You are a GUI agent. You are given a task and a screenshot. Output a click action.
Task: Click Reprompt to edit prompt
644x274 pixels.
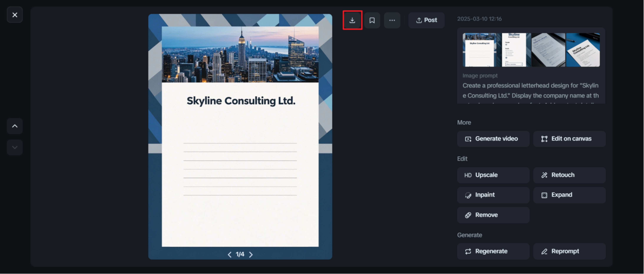pyautogui.click(x=569, y=251)
